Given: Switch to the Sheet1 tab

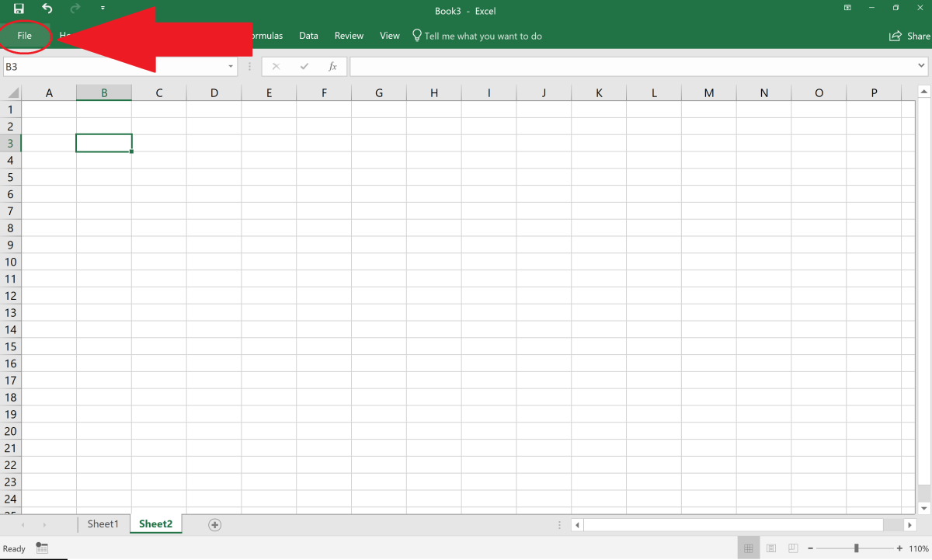Looking at the screenshot, I should click(103, 523).
